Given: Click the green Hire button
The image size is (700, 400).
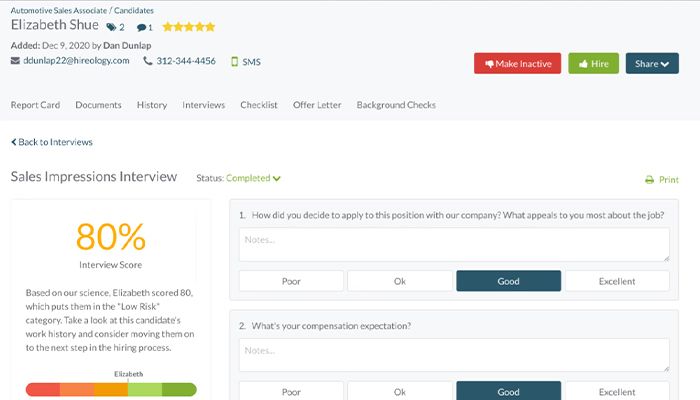Looking at the screenshot, I should tap(593, 63).
